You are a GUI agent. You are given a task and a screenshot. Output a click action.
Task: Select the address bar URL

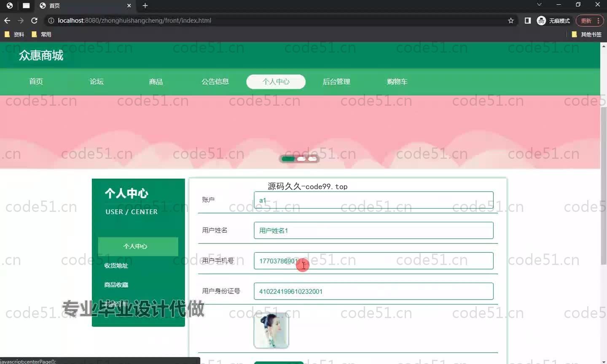134,20
